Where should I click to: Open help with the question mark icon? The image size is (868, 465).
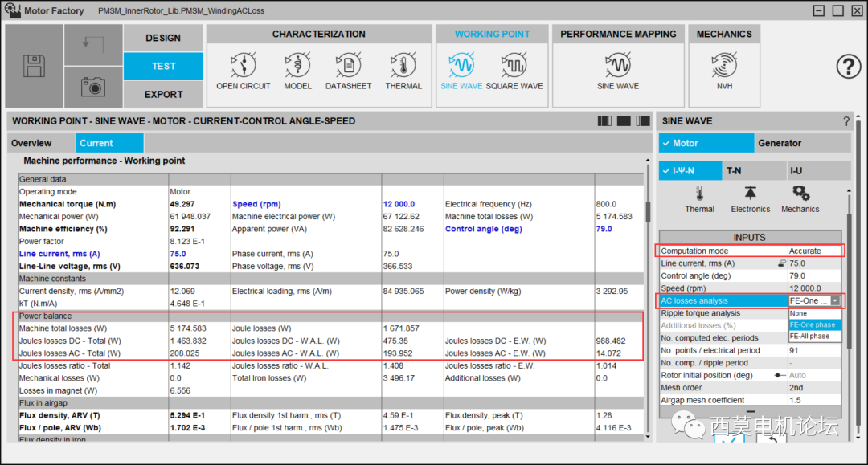(848, 67)
